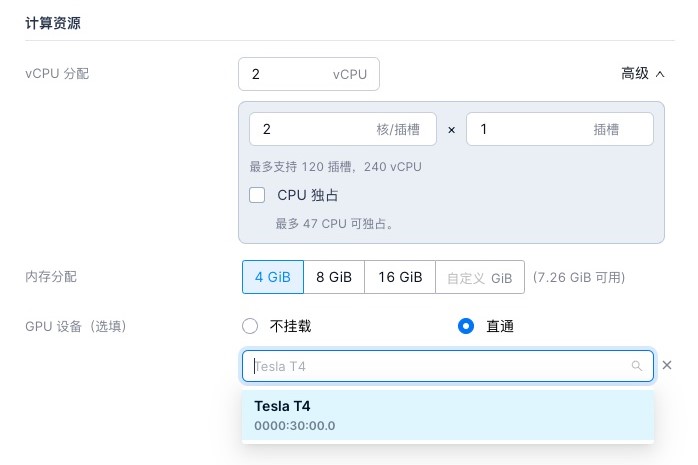Click the X icon beside the GPU search field
The image size is (698, 465).
[666, 365]
